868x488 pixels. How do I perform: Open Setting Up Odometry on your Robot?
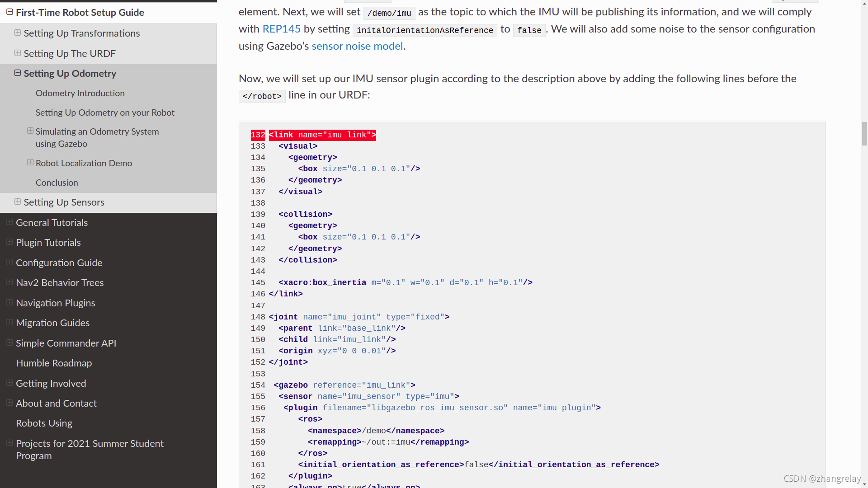tap(105, 113)
